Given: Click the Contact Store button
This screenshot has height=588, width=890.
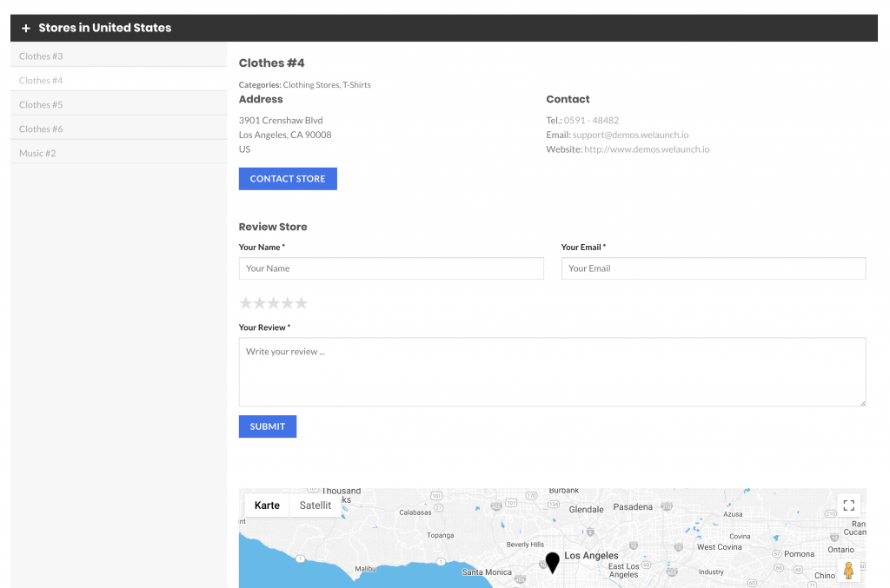Looking at the screenshot, I should 288,179.
